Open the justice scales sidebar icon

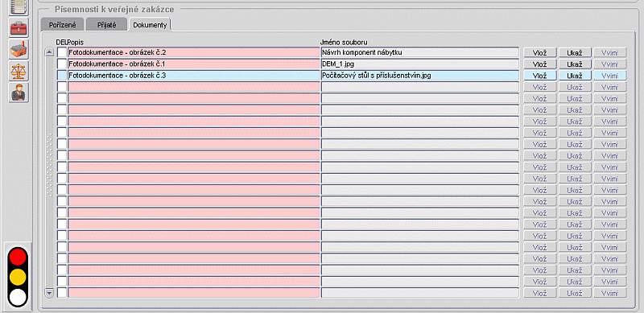[19, 72]
